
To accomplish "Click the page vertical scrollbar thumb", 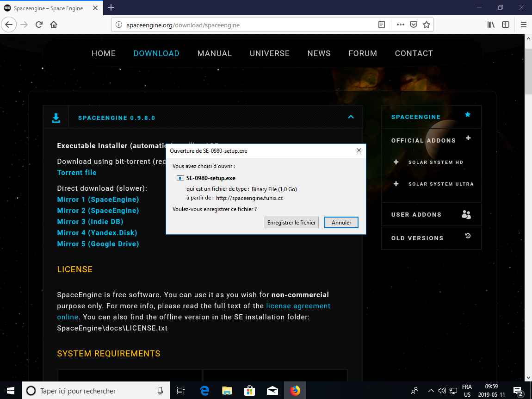I will [528, 69].
